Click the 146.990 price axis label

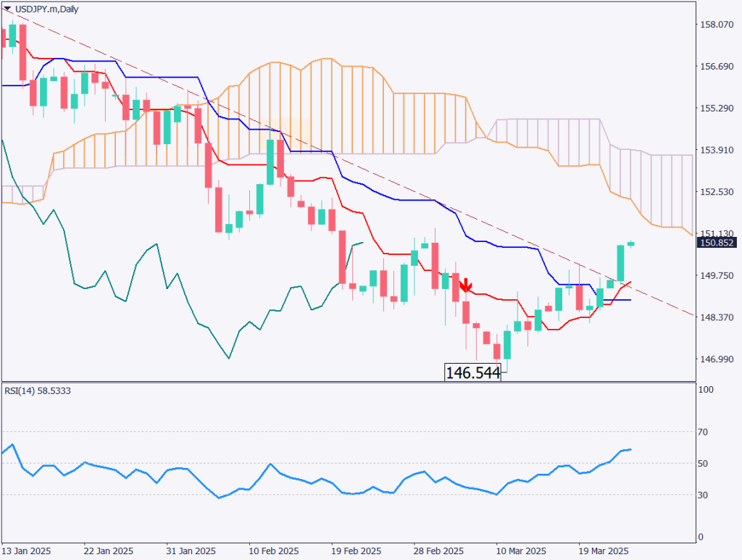(x=717, y=359)
